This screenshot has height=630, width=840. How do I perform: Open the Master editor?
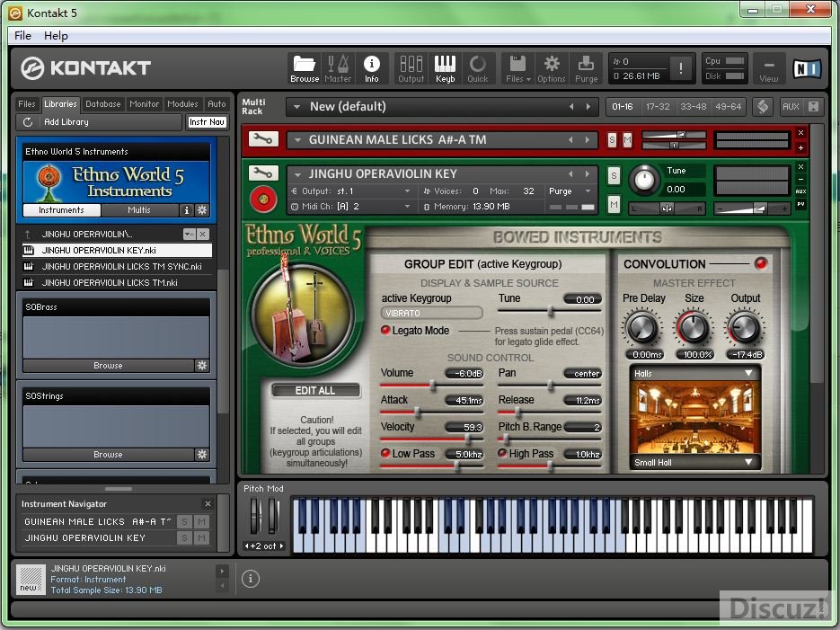(338, 68)
